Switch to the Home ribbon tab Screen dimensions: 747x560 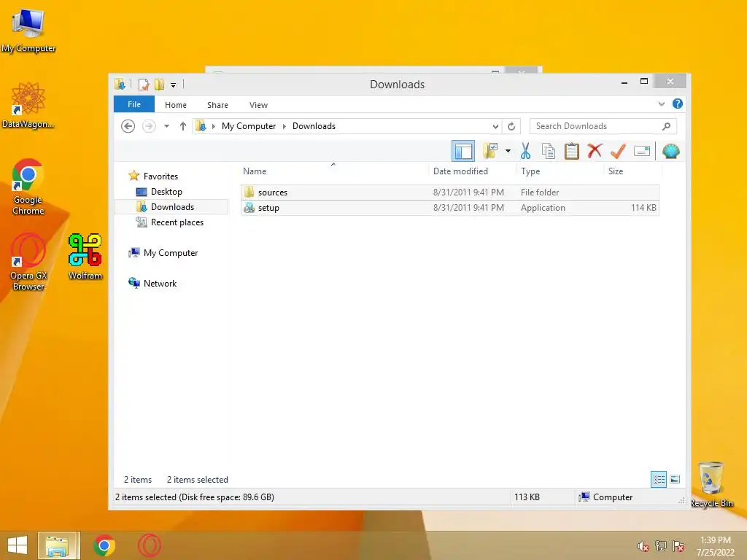click(176, 105)
